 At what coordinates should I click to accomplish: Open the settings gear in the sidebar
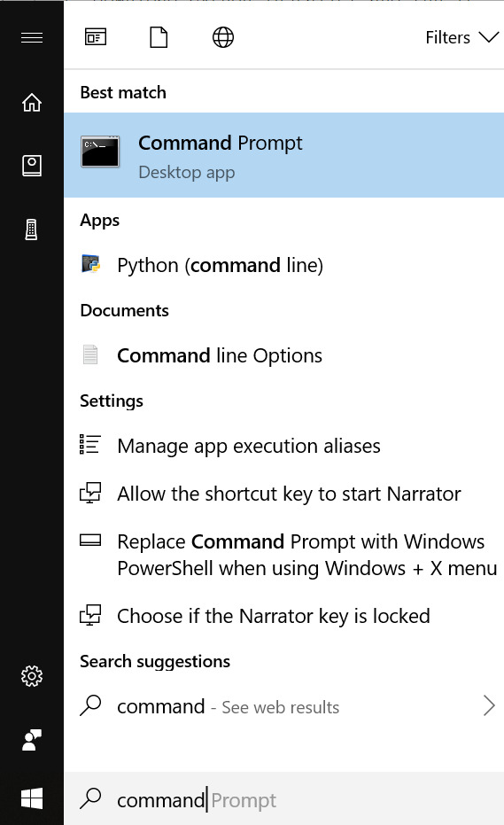tap(32, 676)
